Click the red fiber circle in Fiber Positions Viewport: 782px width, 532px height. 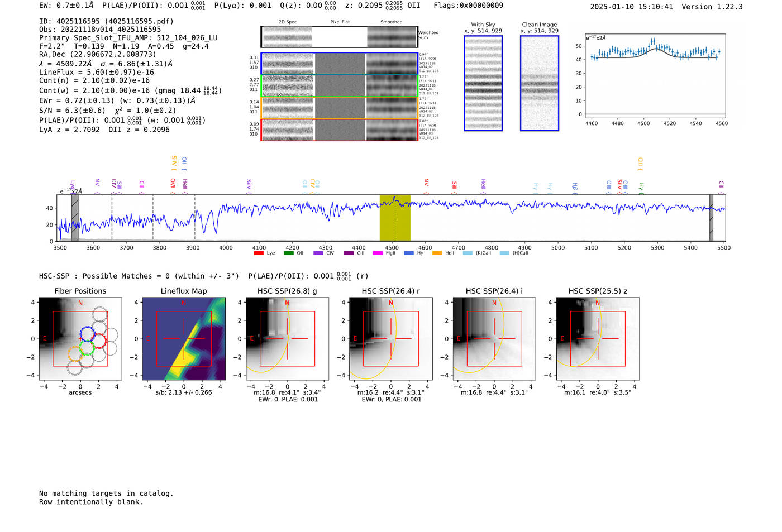[x=98, y=340]
